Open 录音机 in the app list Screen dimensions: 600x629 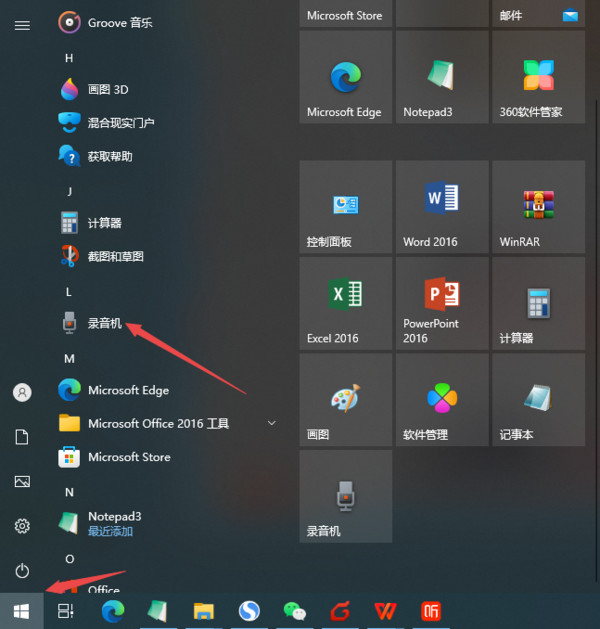tap(104, 324)
